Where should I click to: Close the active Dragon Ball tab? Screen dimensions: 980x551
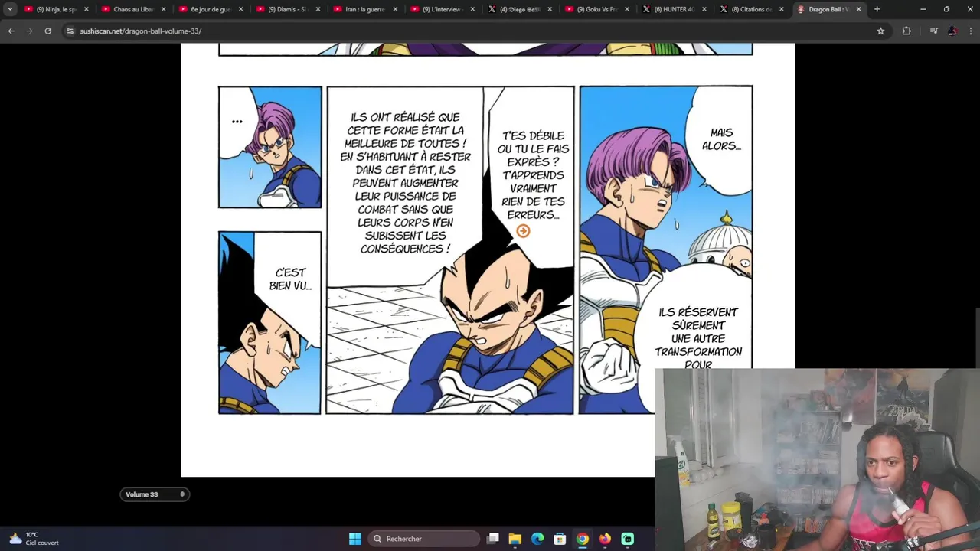coord(858,9)
